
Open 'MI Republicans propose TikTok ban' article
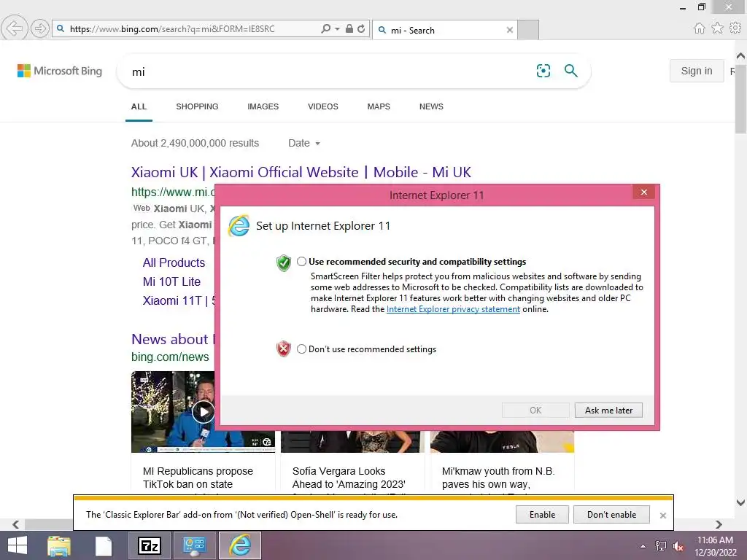198,478
